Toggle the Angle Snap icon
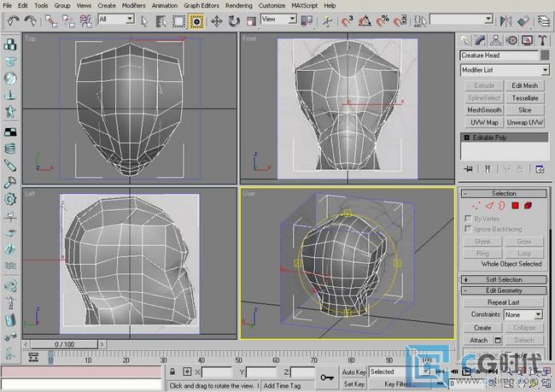This screenshot has width=555, height=392. pos(365,21)
